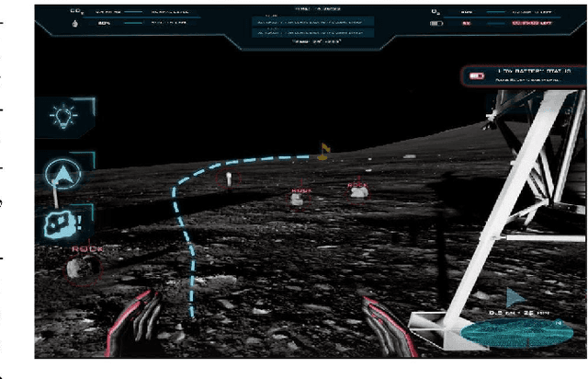Select the center ROCK marker on terrain
Image resolution: width=588 pixels, height=379 pixels.
(x=300, y=196)
